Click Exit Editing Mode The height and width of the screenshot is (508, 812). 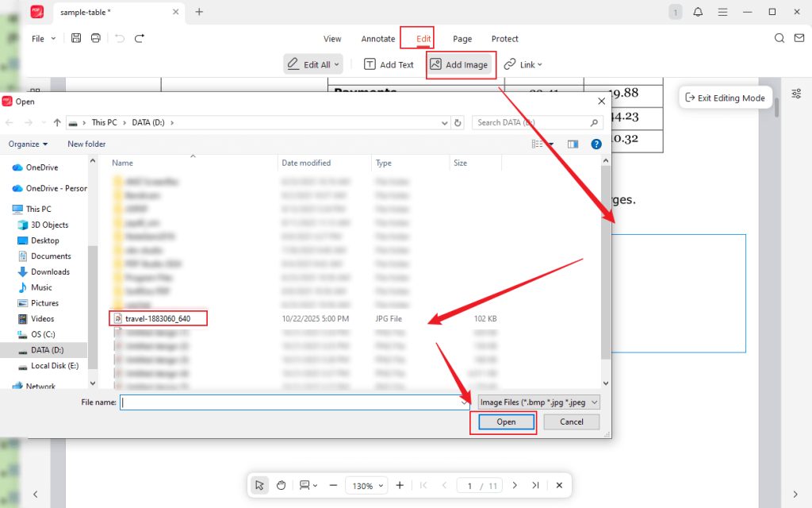[725, 97]
